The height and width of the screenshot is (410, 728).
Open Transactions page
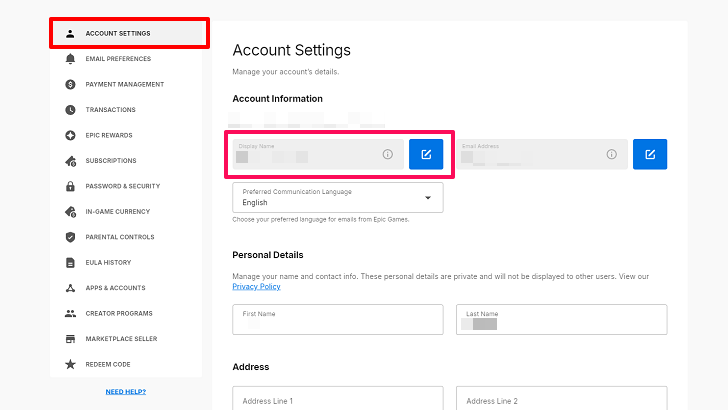point(126,110)
